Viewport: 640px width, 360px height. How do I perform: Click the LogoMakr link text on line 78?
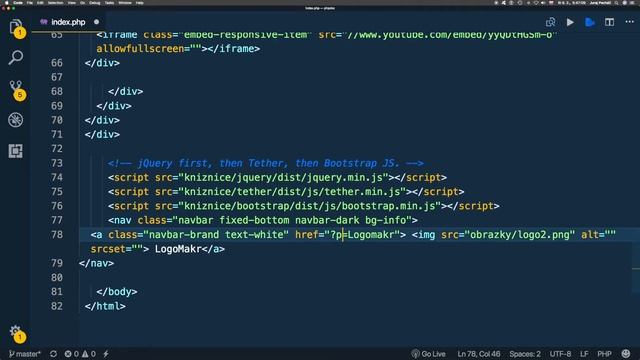pyautogui.click(x=178, y=249)
